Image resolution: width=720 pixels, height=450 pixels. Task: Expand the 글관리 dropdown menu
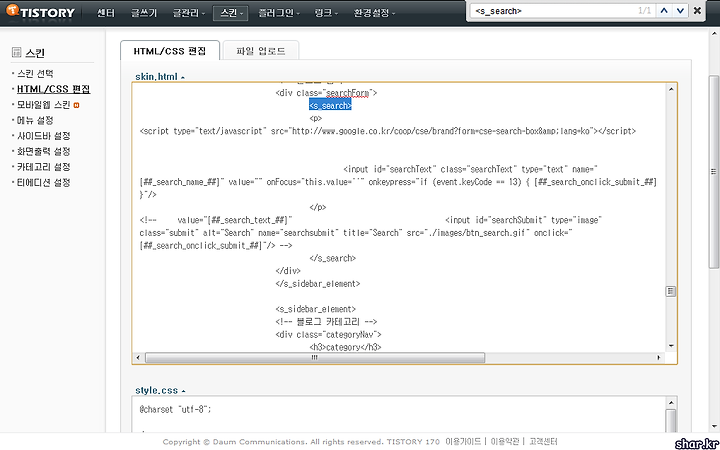189,13
